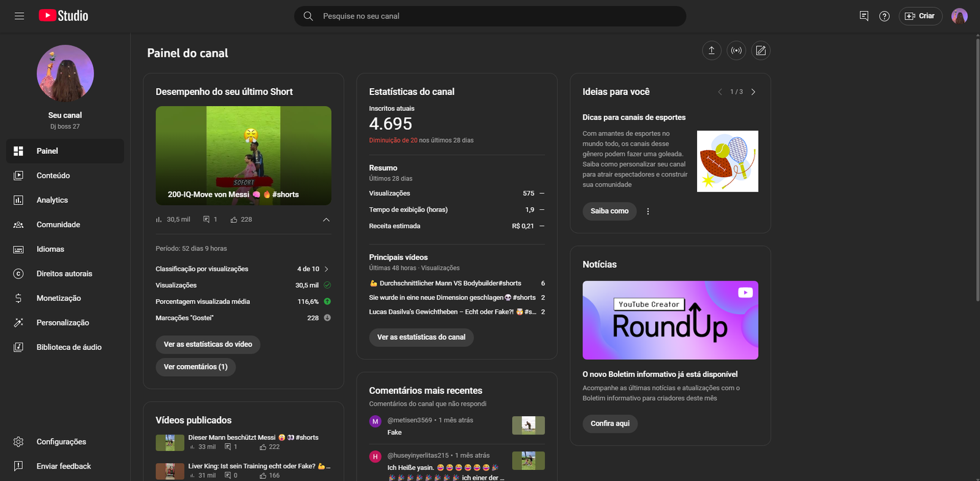Click the Criar button
980x481 pixels.
(920, 16)
